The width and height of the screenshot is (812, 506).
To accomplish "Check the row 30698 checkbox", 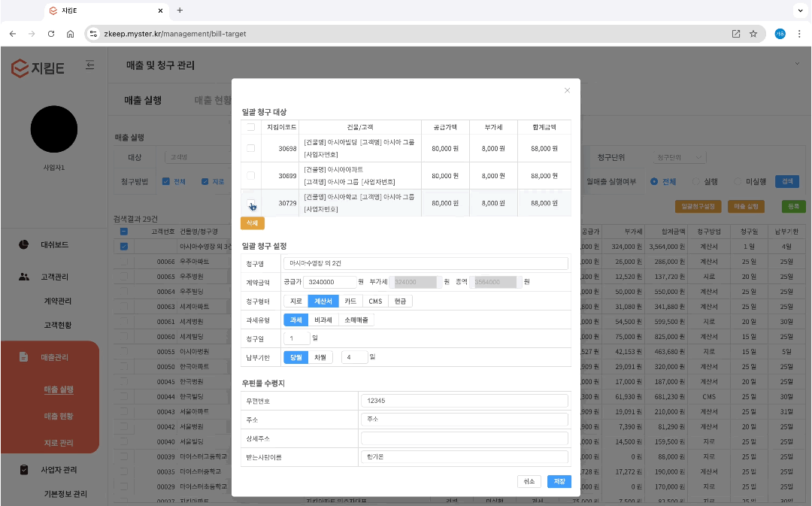I will [250, 148].
